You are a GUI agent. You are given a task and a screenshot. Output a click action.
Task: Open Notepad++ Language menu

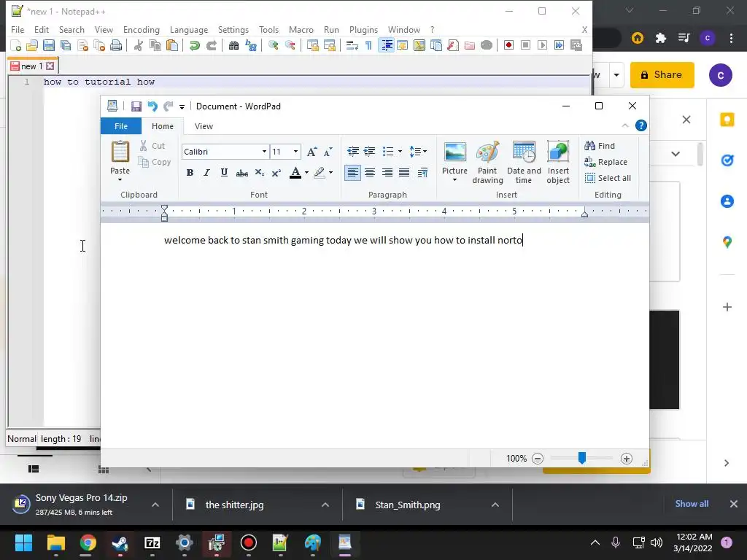point(189,29)
